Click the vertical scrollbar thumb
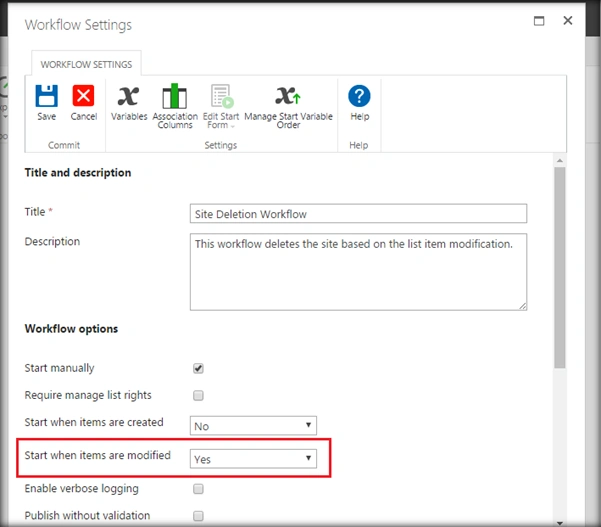The width and height of the screenshot is (601, 527). click(x=560, y=268)
